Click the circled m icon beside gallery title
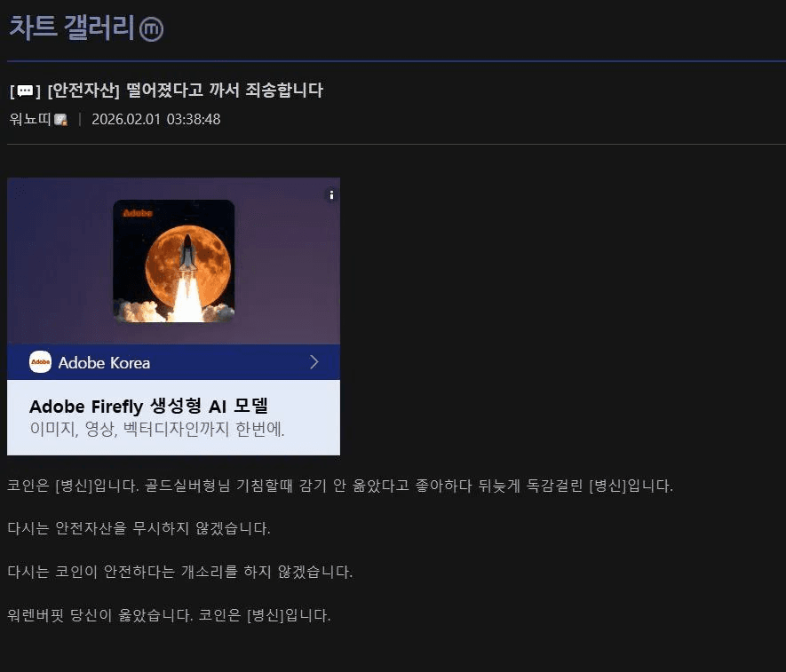Screen dimensions: 786x672 [151, 29]
